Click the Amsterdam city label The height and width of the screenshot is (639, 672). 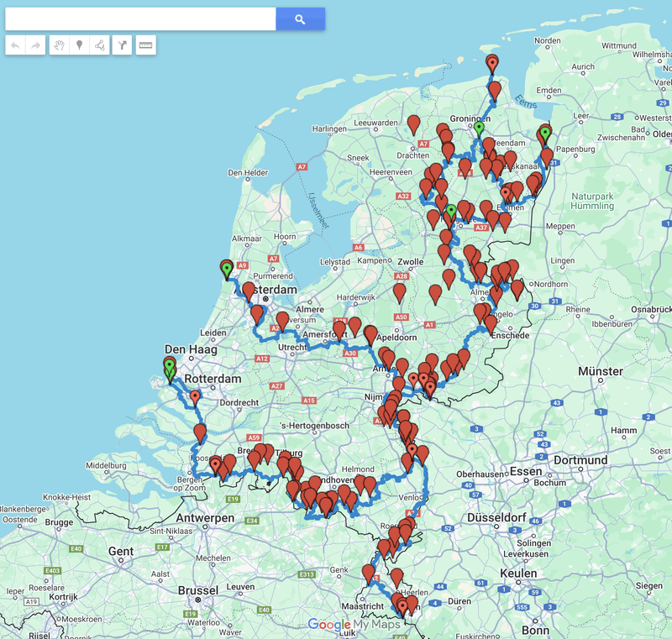click(265, 290)
